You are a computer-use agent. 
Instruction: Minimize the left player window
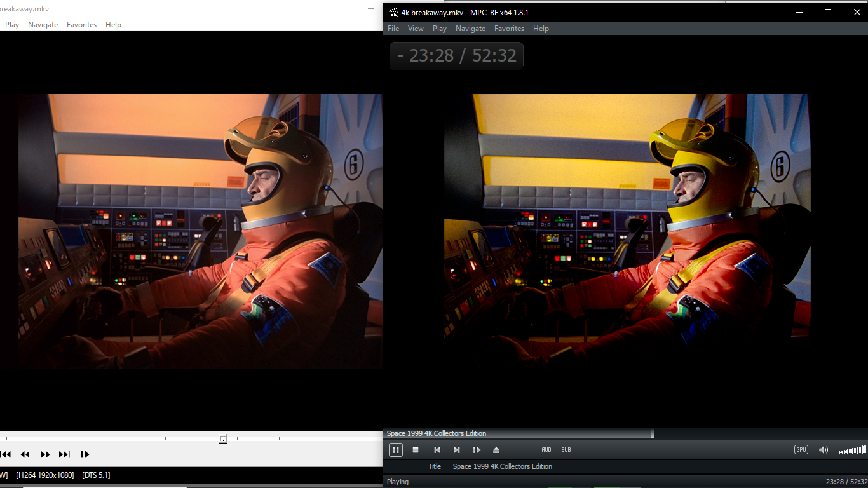[x=371, y=9]
